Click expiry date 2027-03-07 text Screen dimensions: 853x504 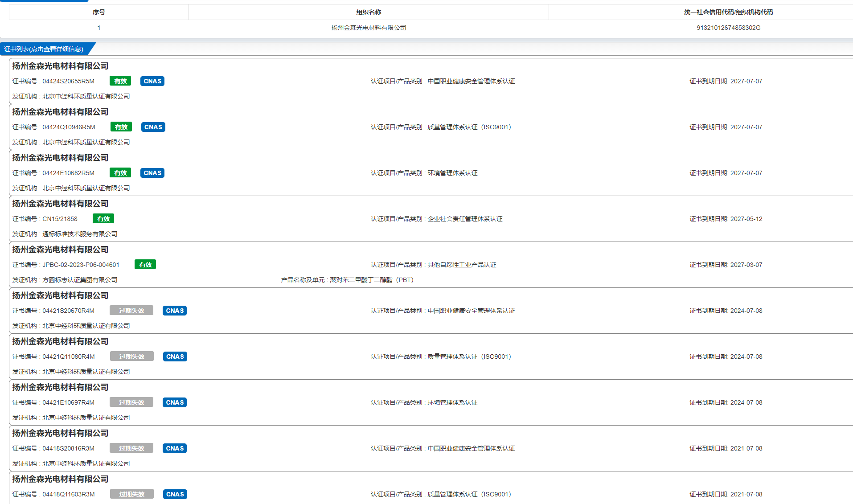tap(746, 265)
